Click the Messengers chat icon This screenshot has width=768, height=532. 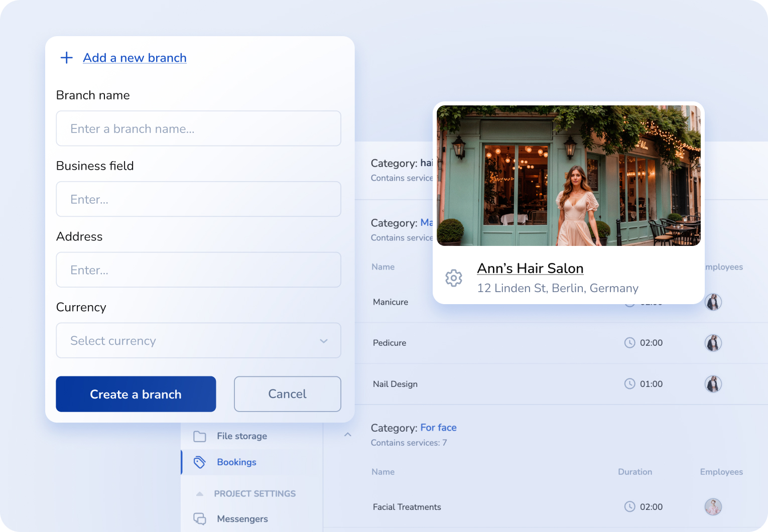tap(200, 518)
